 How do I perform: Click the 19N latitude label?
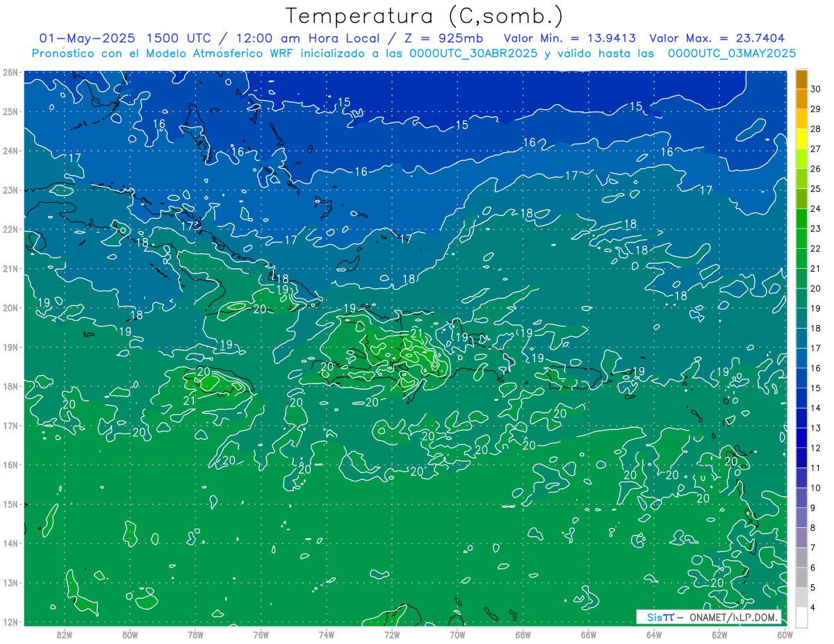tap(10, 347)
